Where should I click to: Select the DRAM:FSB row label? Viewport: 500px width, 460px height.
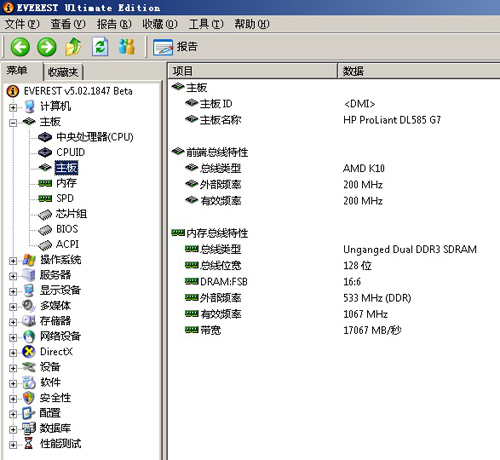224,282
